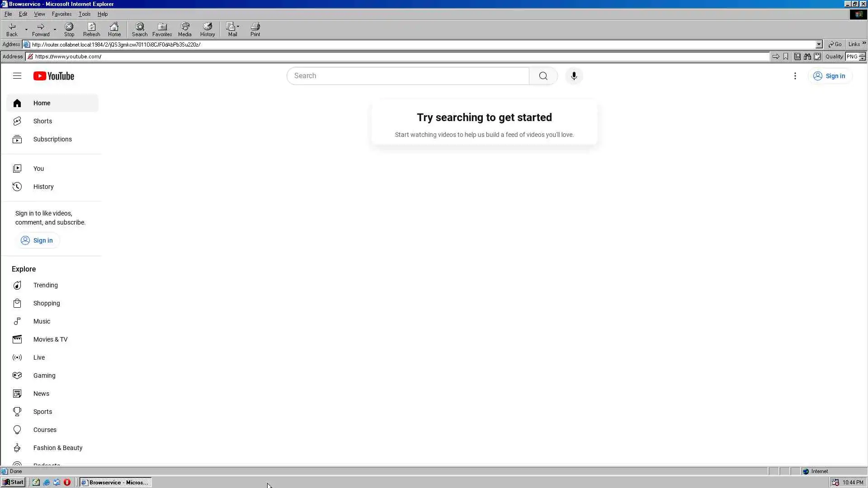Open the three-dot YouTube settings menu
The height and width of the screenshot is (488, 868).
pos(795,76)
